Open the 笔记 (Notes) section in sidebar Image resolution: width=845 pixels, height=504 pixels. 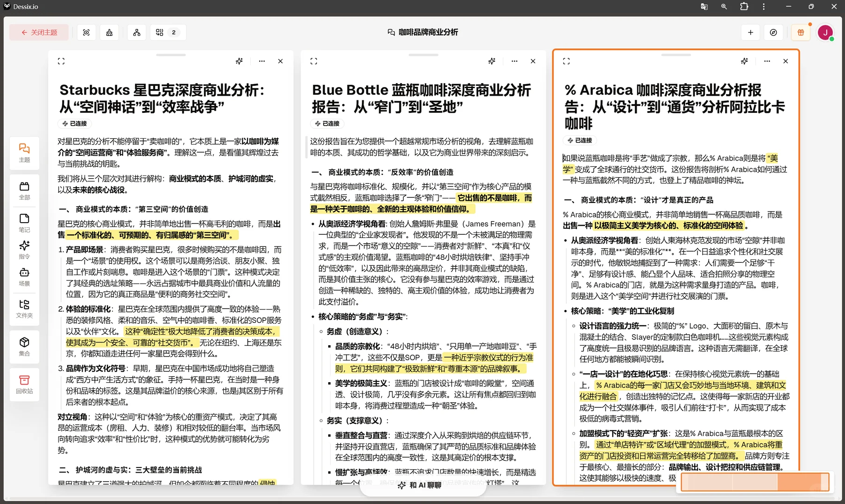click(x=24, y=222)
